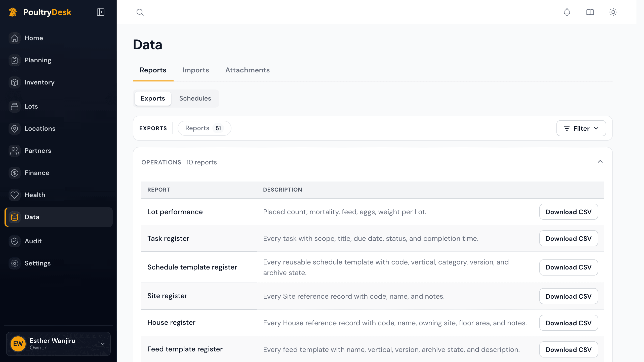Open the Filter dropdown
The image size is (644, 362).
581,128
